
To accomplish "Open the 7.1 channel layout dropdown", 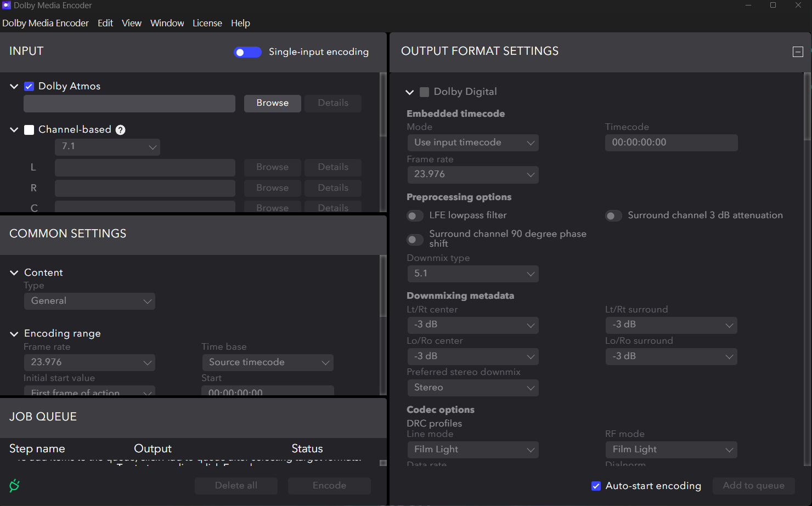I will click(x=108, y=147).
